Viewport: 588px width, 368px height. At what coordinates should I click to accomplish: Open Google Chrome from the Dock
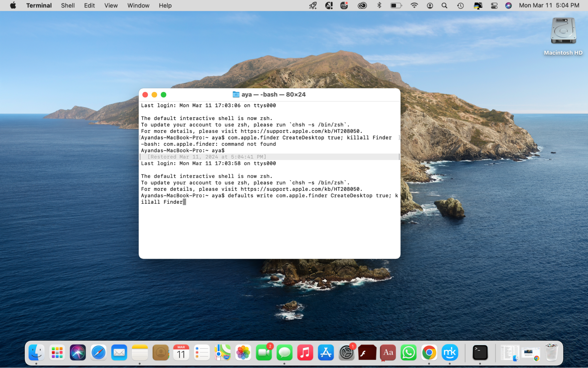coord(429,352)
